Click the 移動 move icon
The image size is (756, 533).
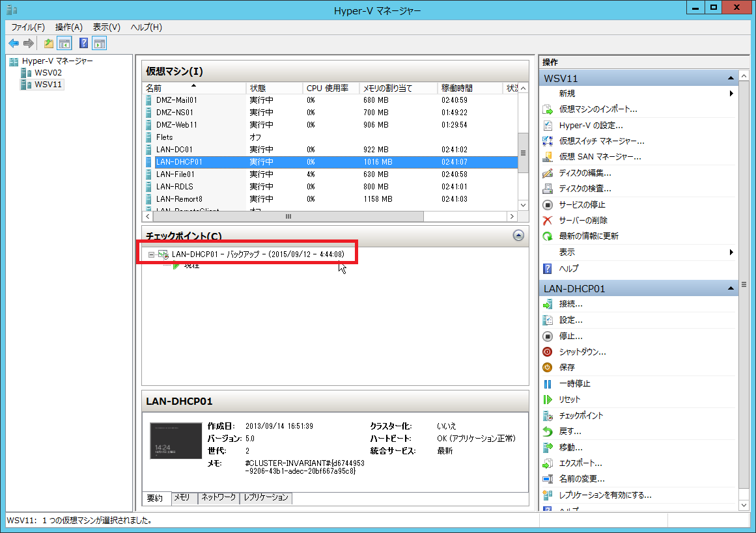(548, 448)
